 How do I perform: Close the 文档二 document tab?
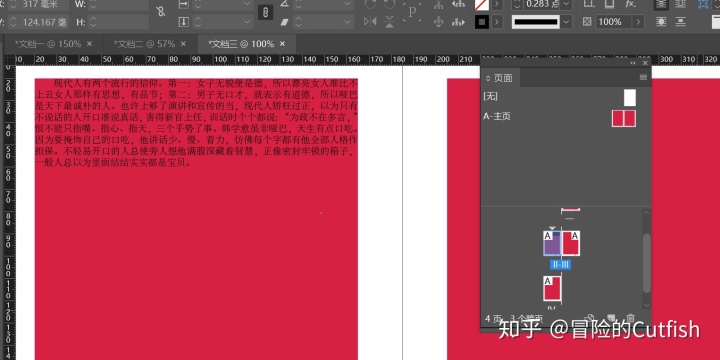tap(183, 44)
